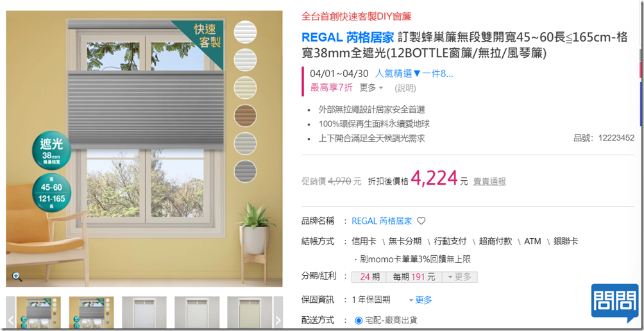Show previous thumbnails with left arrow

click(x=11, y=319)
